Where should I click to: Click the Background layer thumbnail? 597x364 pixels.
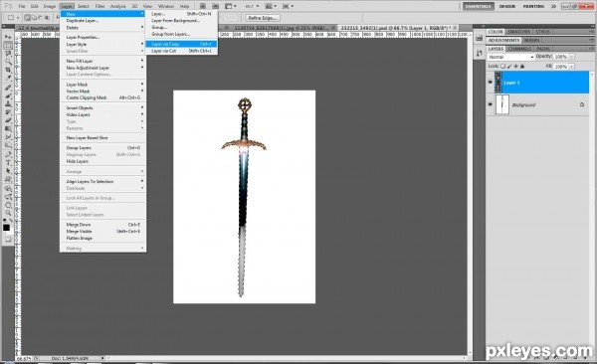pyautogui.click(x=502, y=104)
